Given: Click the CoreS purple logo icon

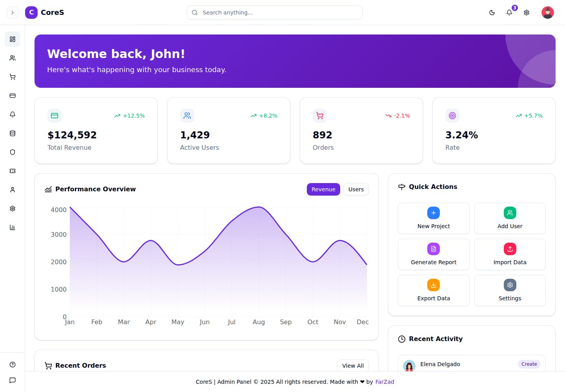Looking at the screenshot, I should click(31, 13).
